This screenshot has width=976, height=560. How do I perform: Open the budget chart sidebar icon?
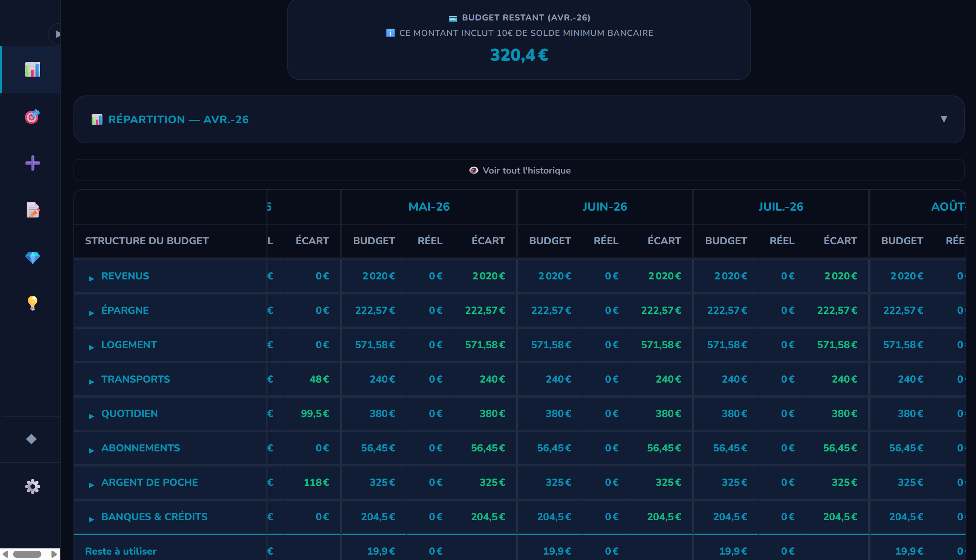(32, 69)
